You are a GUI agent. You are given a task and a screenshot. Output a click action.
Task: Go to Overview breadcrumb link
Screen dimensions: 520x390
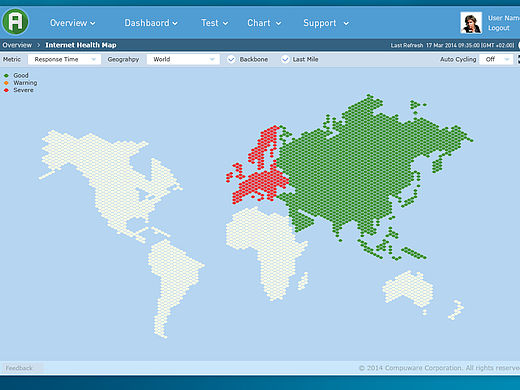[17, 45]
